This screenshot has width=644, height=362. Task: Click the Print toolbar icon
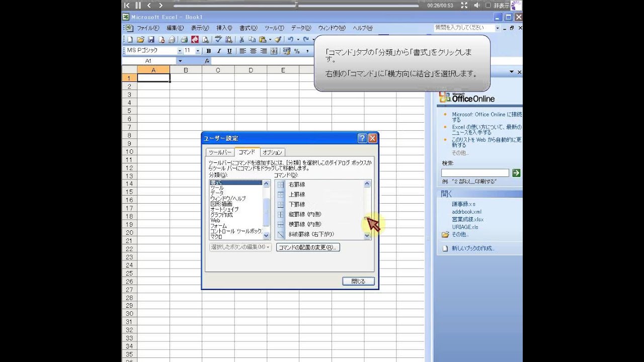click(184, 39)
